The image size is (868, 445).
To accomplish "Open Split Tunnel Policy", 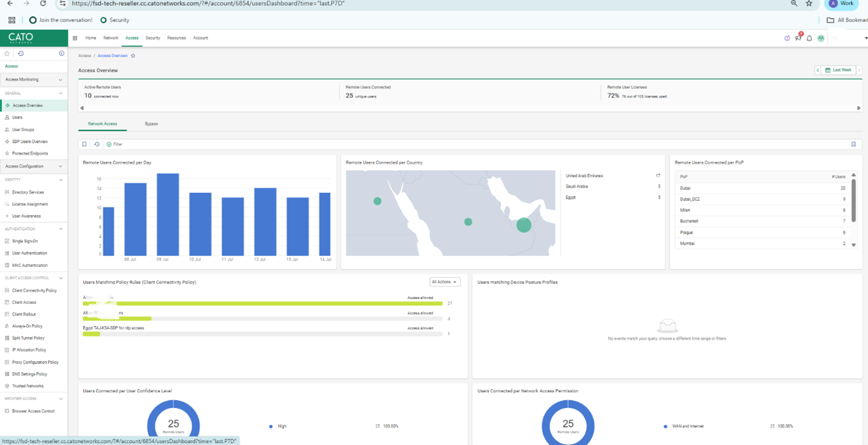I will (28, 338).
